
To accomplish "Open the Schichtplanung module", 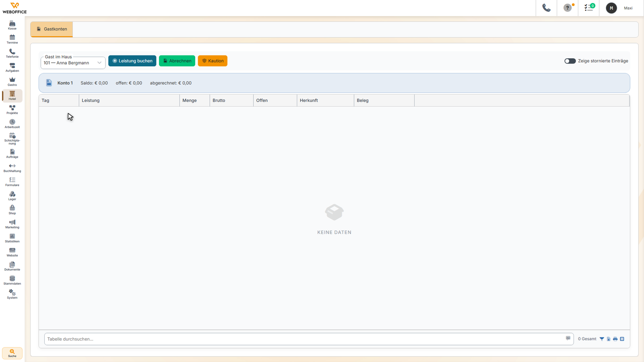I will pos(12,139).
